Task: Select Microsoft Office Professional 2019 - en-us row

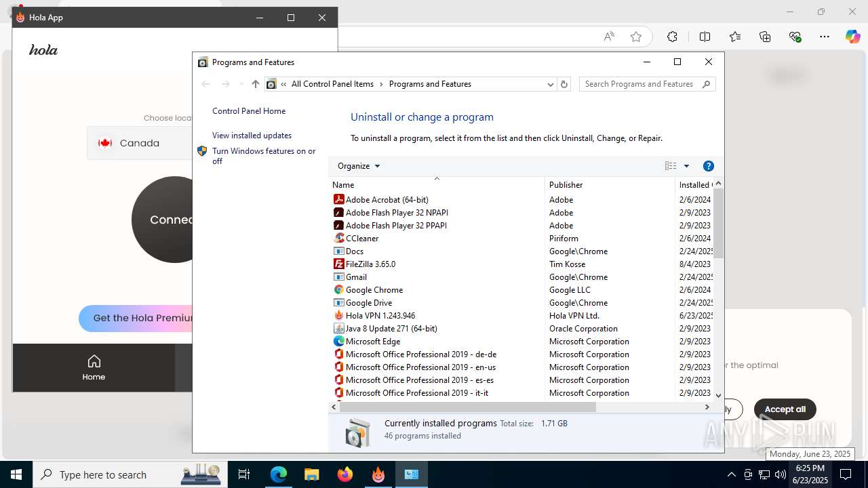Action: coord(521,367)
